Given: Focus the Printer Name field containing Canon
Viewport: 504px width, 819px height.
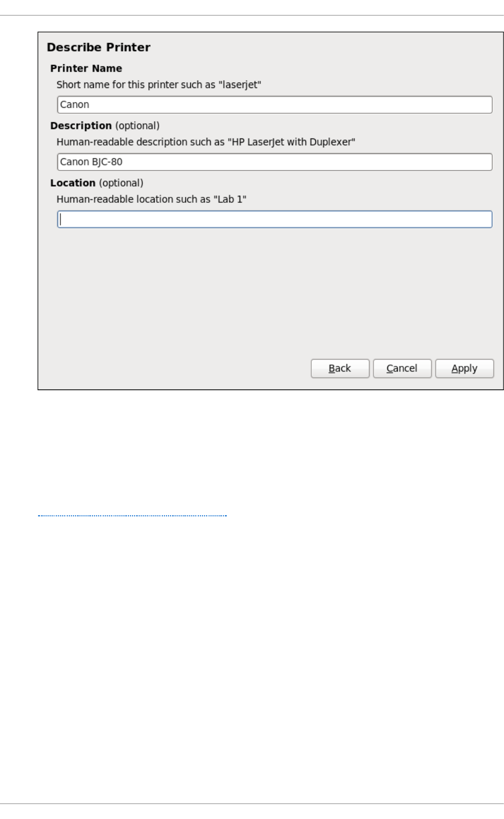Looking at the screenshot, I should click(275, 105).
